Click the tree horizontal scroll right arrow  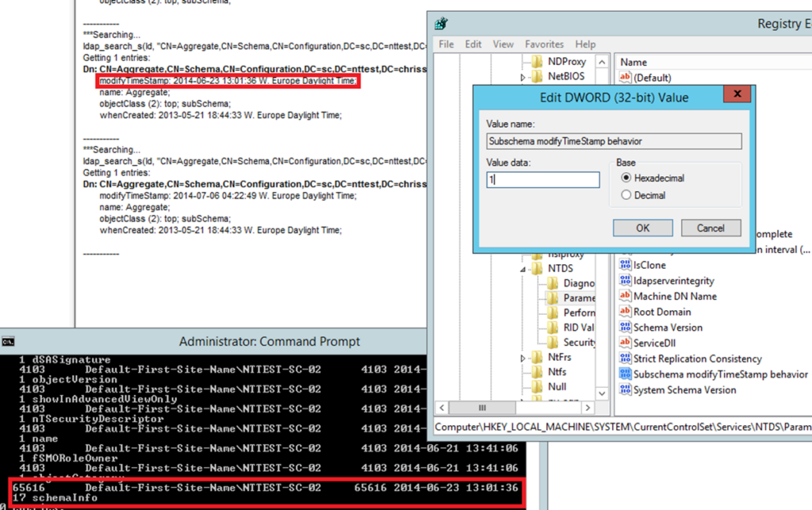[588, 408]
